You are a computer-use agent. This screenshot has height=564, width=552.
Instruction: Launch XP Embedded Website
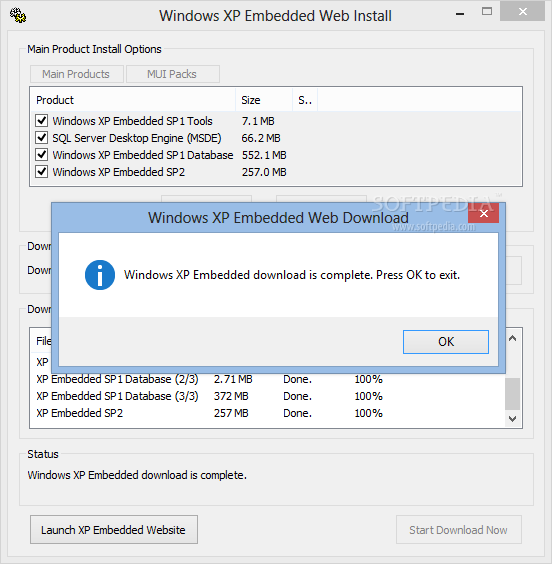tap(114, 529)
